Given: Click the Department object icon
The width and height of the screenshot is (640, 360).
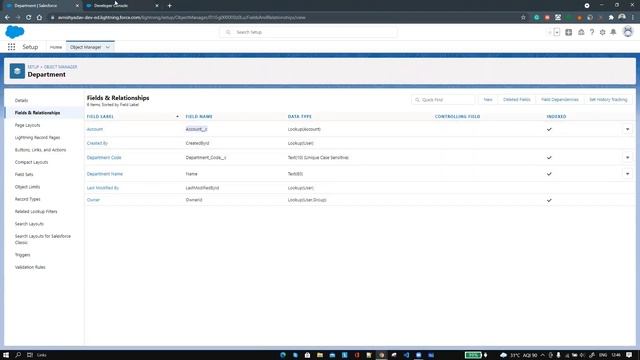Looking at the screenshot, I should 17,71.
